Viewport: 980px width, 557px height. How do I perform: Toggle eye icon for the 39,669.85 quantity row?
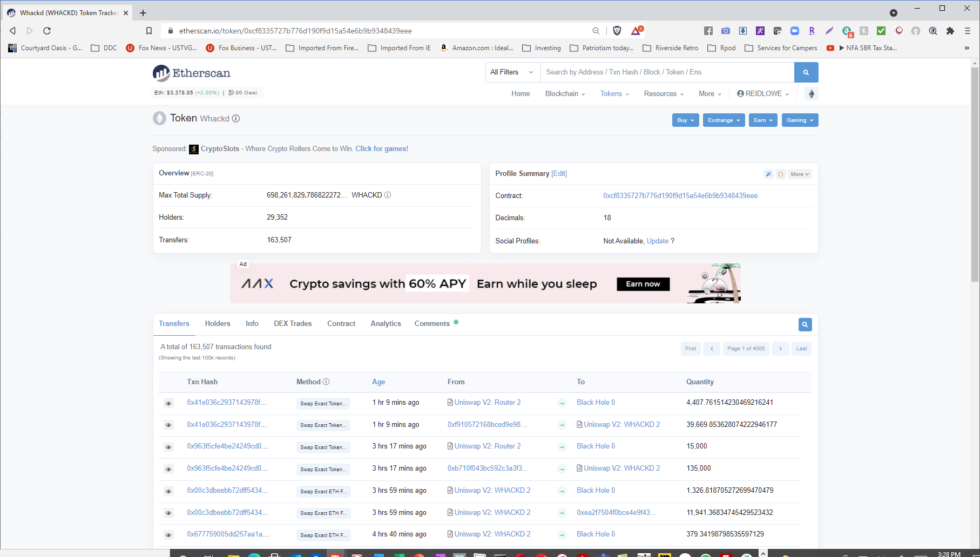click(168, 425)
